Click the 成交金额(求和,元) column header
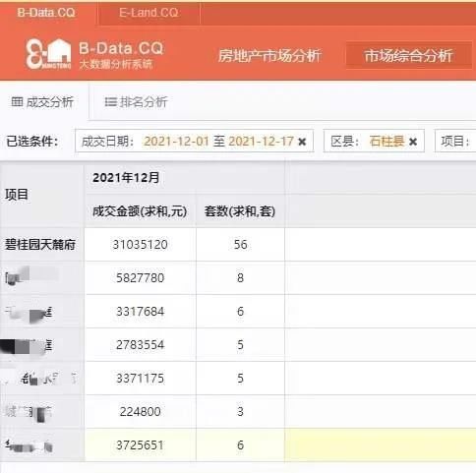476x473 pixels. point(141,211)
